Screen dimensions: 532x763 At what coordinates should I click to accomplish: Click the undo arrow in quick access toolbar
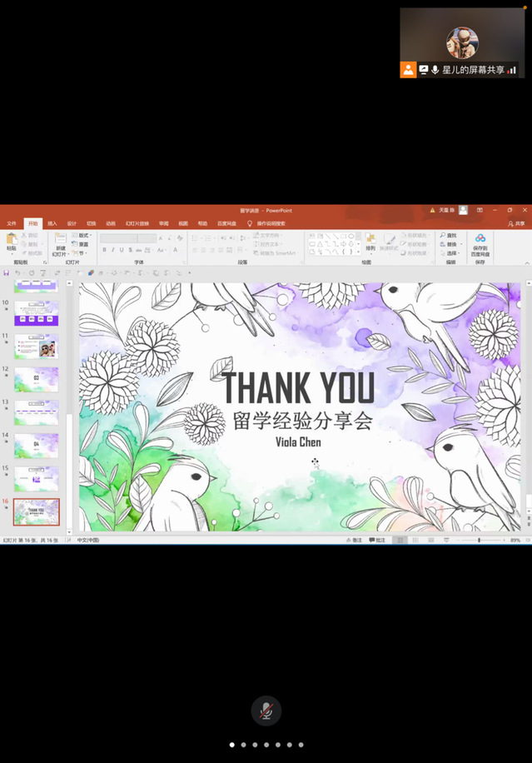pos(17,272)
